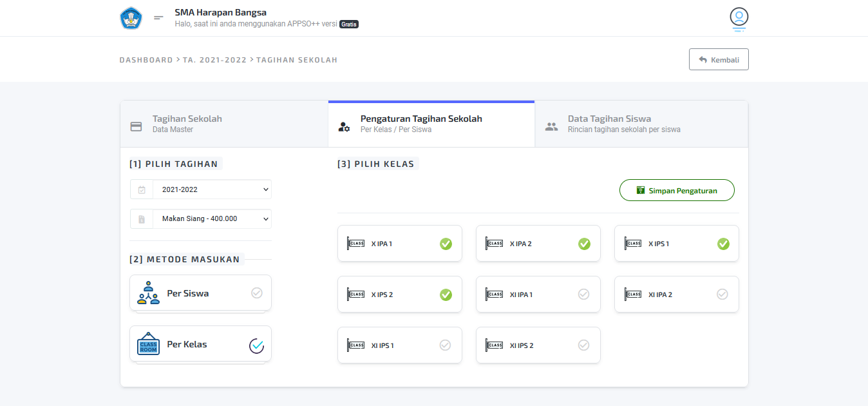The height and width of the screenshot is (406, 868).
Task: Uncheck the X IPA 1 class checkmark
Action: click(x=446, y=244)
